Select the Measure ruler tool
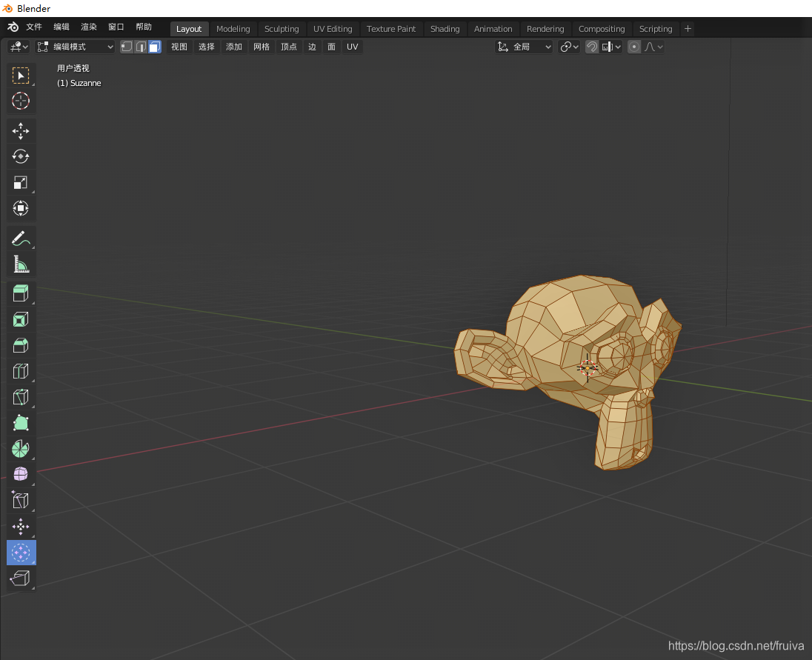 pos(21,264)
